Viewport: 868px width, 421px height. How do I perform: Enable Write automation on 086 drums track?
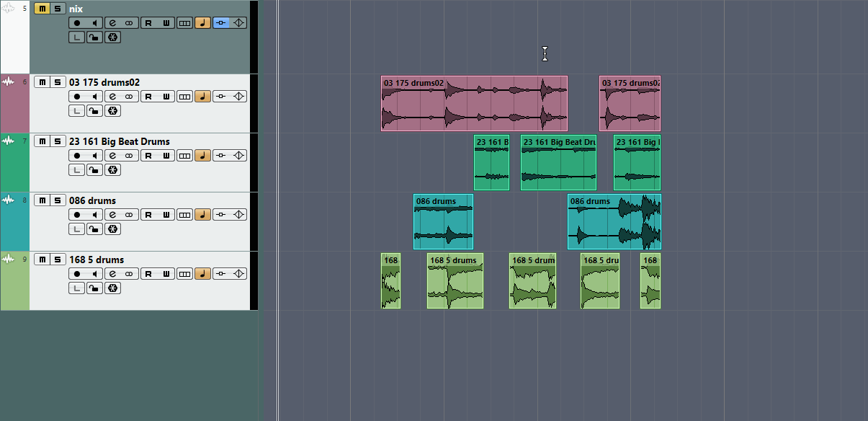(166, 214)
